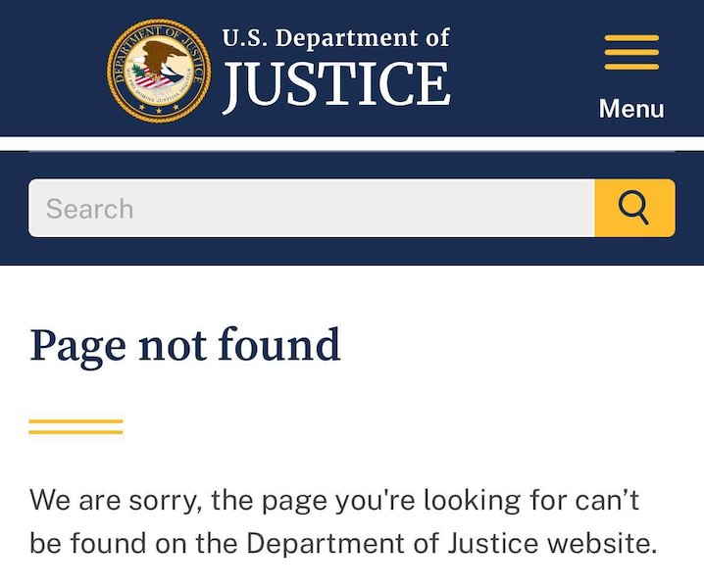
Task: Tap the bottom bar of the hamburger icon
Action: click(631, 67)
